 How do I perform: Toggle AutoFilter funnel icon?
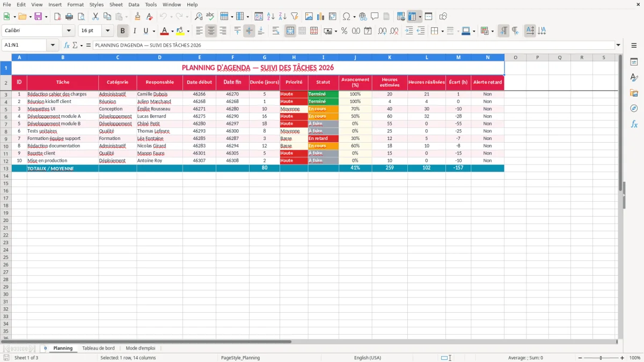click(295, 17)
